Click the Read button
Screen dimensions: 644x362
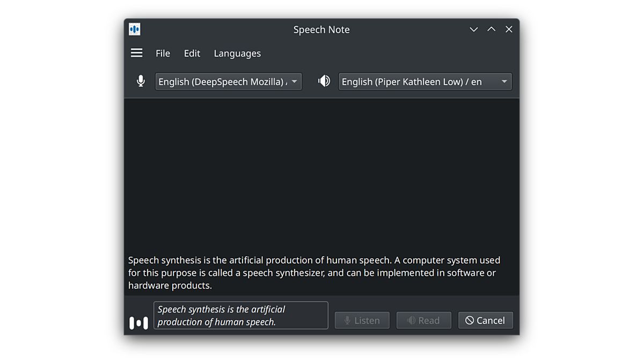(x=424, y=320)
